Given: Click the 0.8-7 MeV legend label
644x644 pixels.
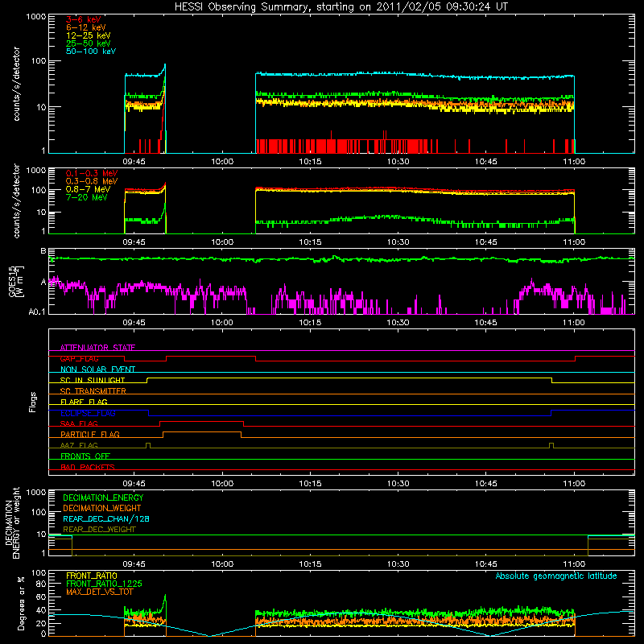Looking at the screenshot, I should tap(89, 189).
